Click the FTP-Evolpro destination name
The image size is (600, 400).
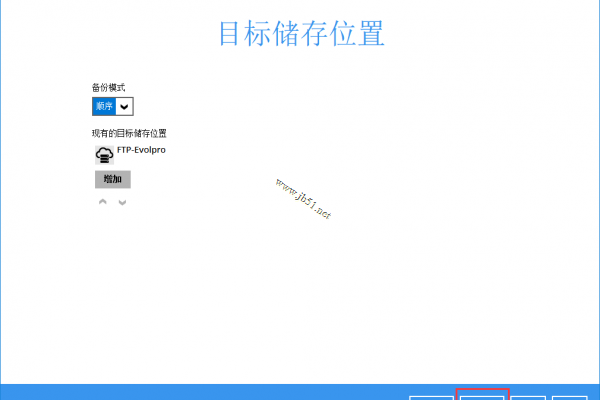pos(141,150)
